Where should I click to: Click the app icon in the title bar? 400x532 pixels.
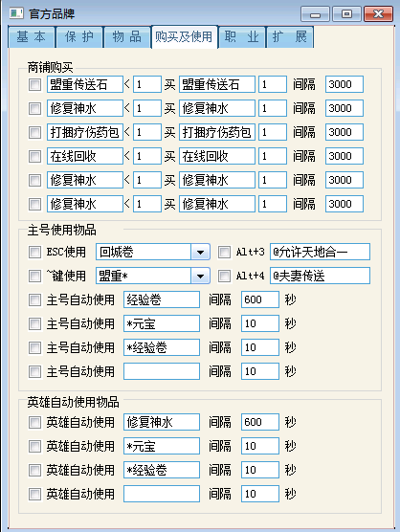(16, 13)
